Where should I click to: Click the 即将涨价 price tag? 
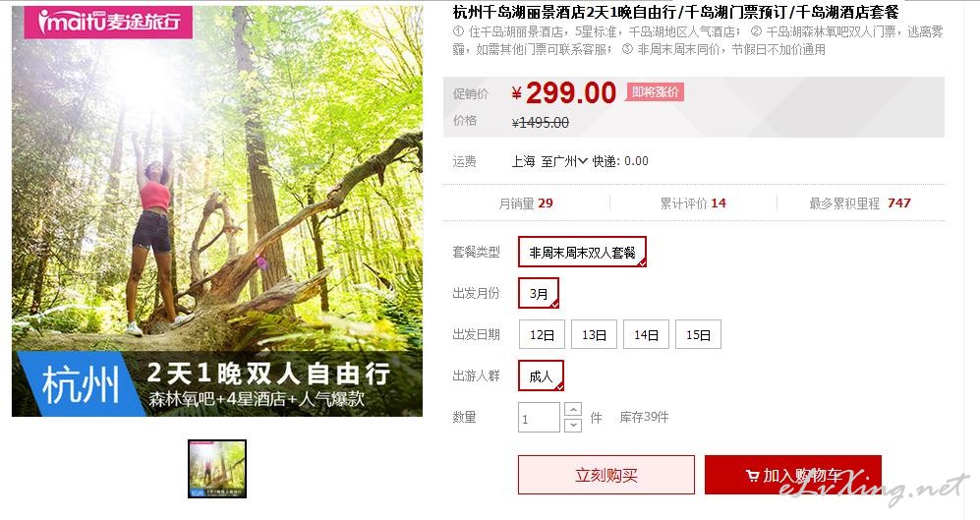tap(655, 92)
